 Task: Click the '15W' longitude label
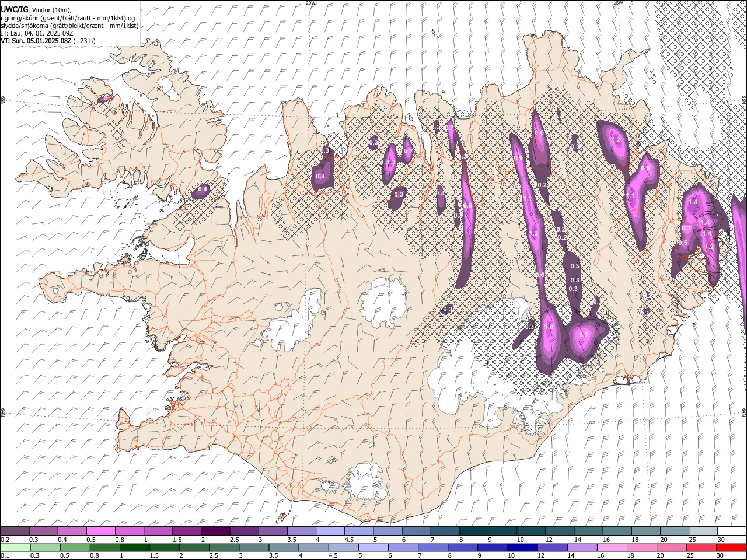pos(617,3)
